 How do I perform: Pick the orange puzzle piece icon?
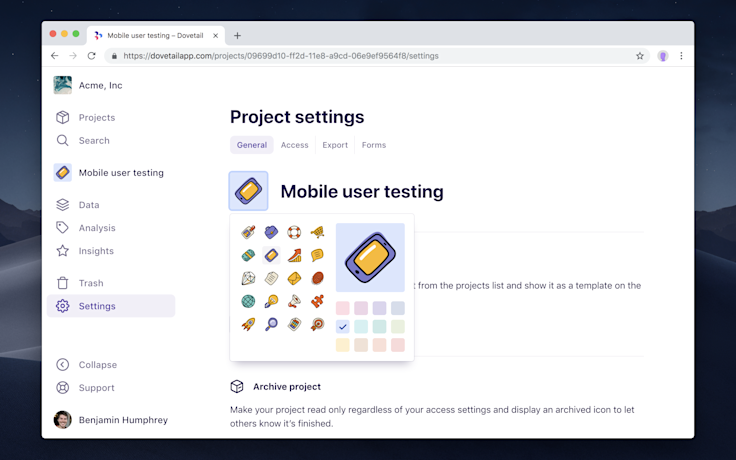(317, 301)
